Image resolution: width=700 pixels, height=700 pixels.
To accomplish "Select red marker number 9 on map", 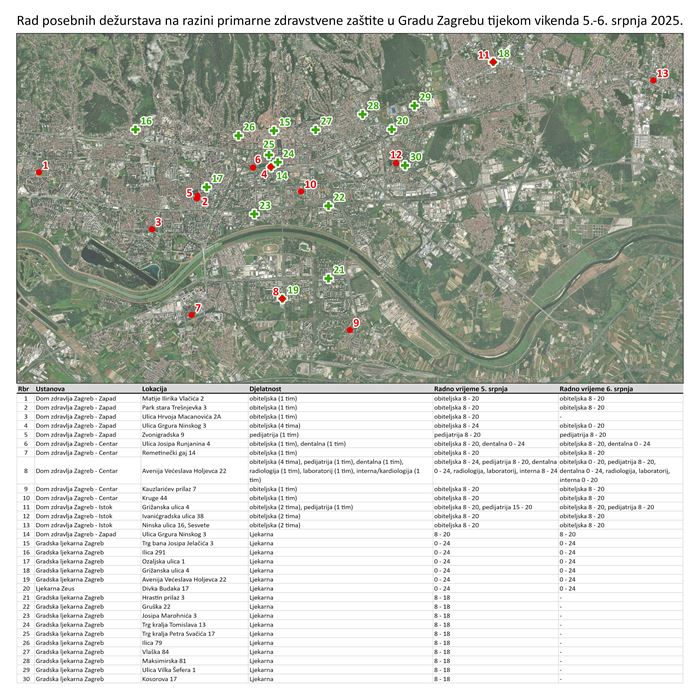I will [350, 329].
